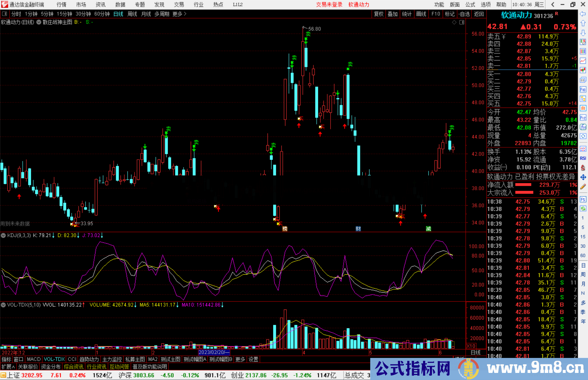Screen dimensions: 588x380
Task: Click the K-line candlestick icon in sidebar
Action: [x=583, y=70]
